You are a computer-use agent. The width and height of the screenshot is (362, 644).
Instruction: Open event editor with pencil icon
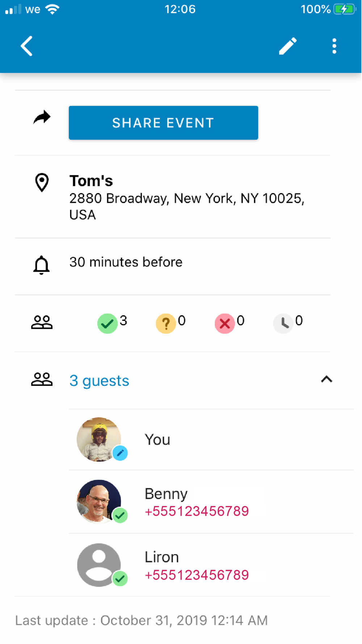click(288, 46)
